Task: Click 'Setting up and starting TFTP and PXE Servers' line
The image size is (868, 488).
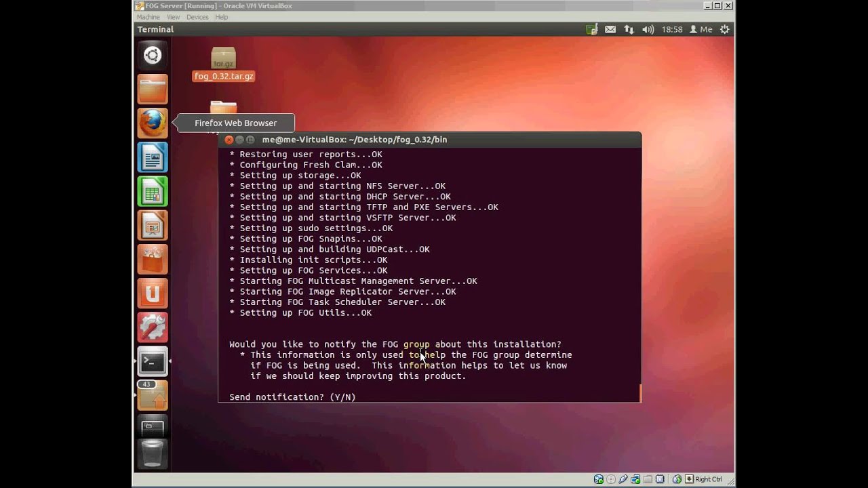Action: 363,207
